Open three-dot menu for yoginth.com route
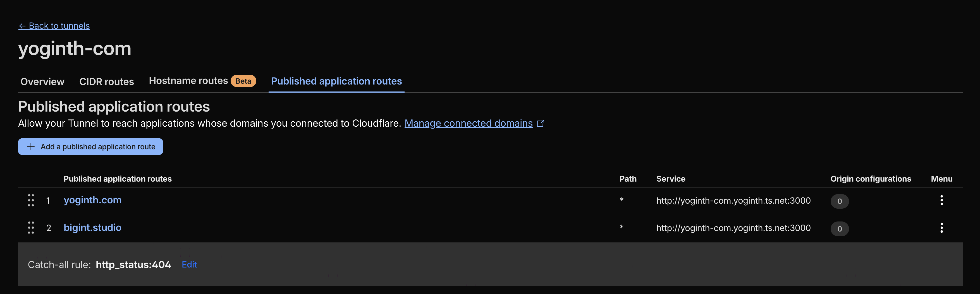The width and height of the screenshot is (980, 294). click(941, 200)
